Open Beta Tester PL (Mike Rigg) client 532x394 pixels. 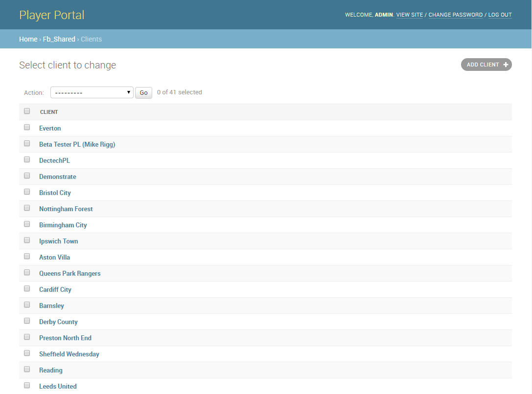(x=77, y=145)
